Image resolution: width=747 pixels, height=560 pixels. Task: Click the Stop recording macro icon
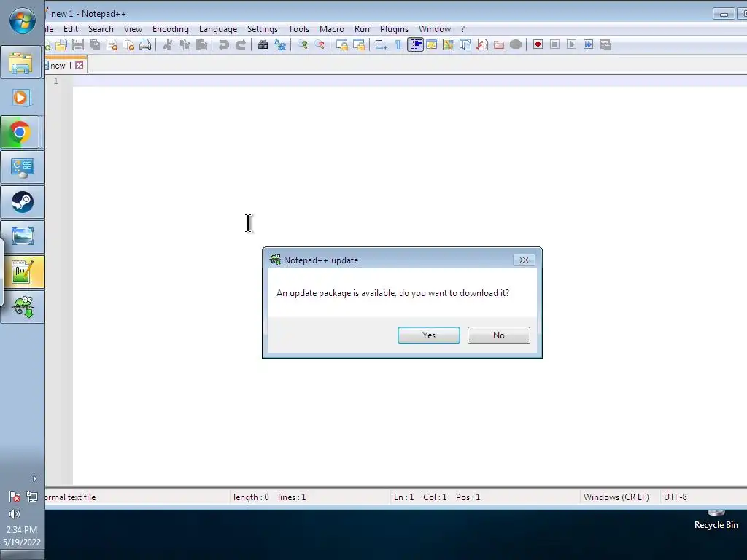(x=554, y=44)
